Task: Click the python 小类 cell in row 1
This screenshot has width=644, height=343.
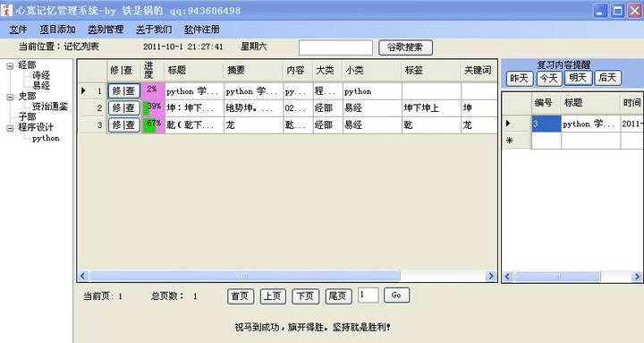Action: point(372,90)
